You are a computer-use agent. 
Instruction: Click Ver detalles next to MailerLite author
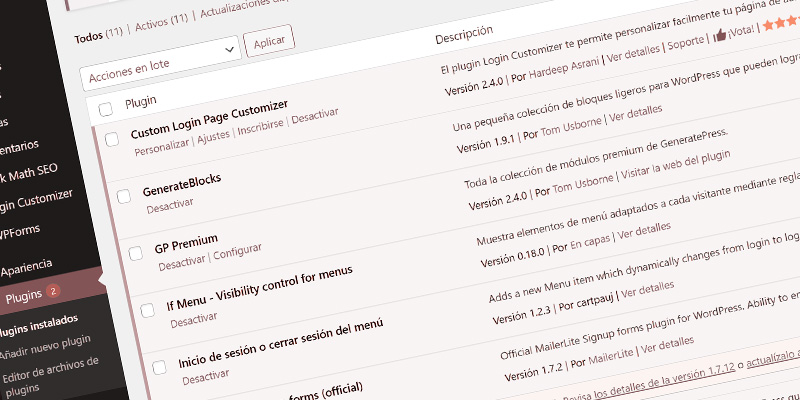[x=667, y=345]
